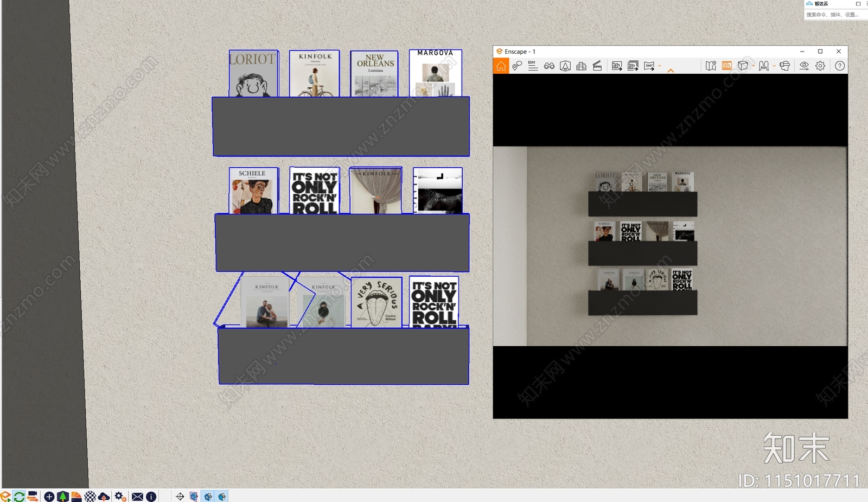Image resolution: width=868 pixels, height=502 pixels.
Task: Open Enscape Asset Library icon
Action: pyautogui.click(x=764, y=66)
